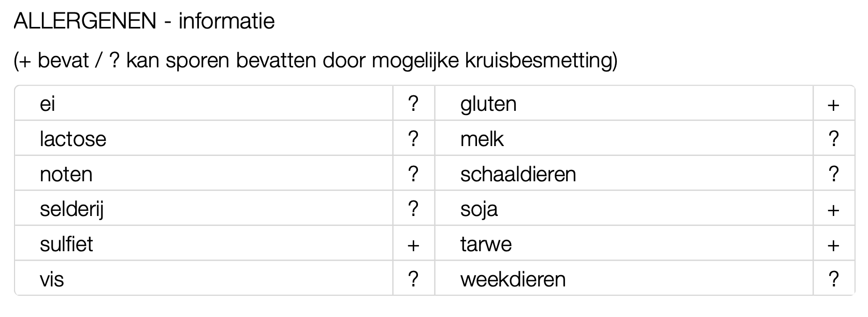Select the 'schaaldieren' allergen label
Viewport: 868px width, 317px height.
pos(518,174)
